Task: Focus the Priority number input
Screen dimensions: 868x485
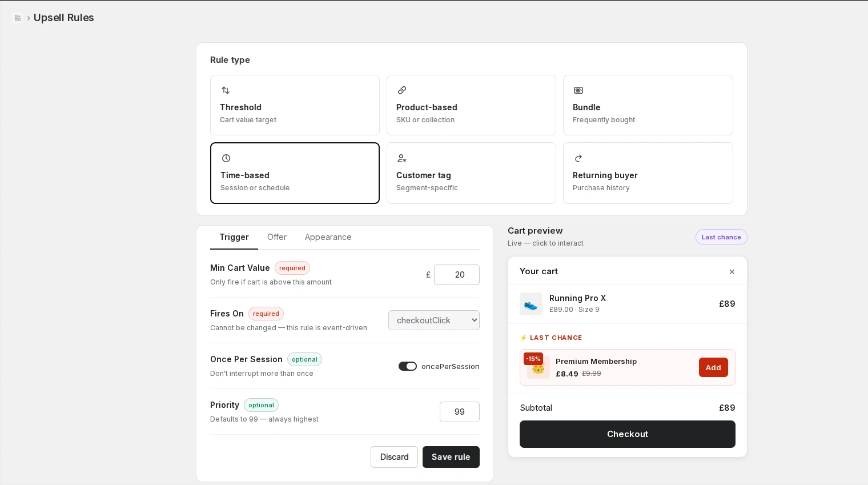Action: tap(460, 412)
